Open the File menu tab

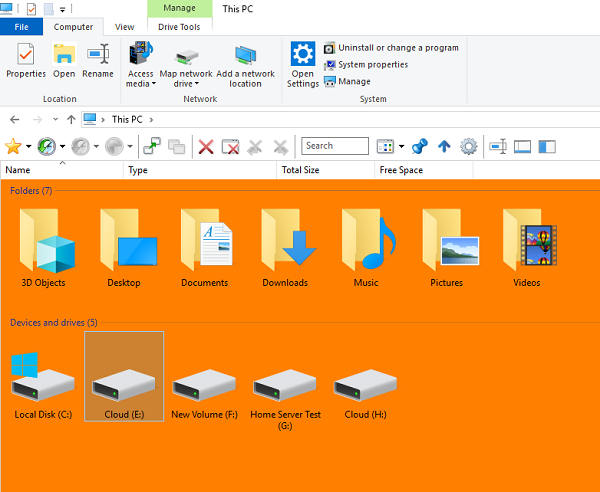pos(21,27)
